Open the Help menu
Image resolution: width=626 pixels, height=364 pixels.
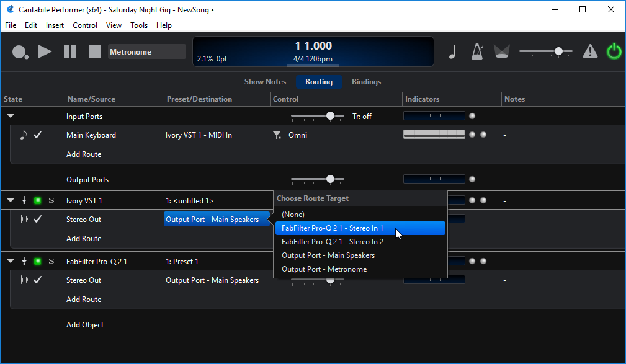[164, 25]
